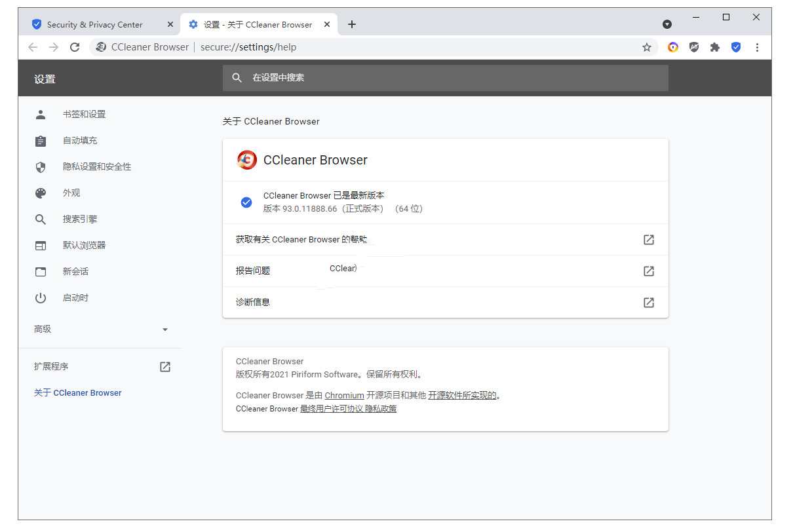Open the browser three-dot menu
The width and height of the screenshot is (793, 532).
[758, 47]
